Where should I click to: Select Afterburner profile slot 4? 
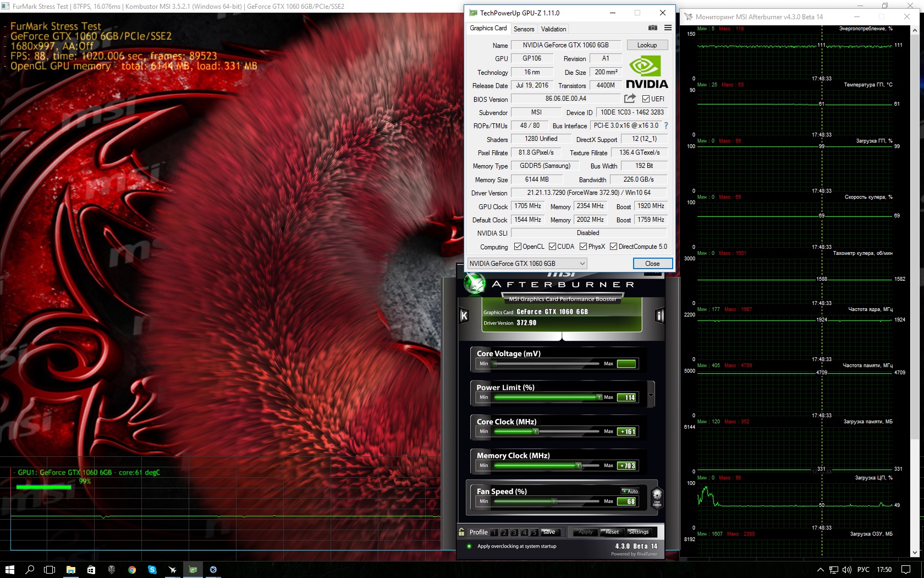tap(524, 532)
